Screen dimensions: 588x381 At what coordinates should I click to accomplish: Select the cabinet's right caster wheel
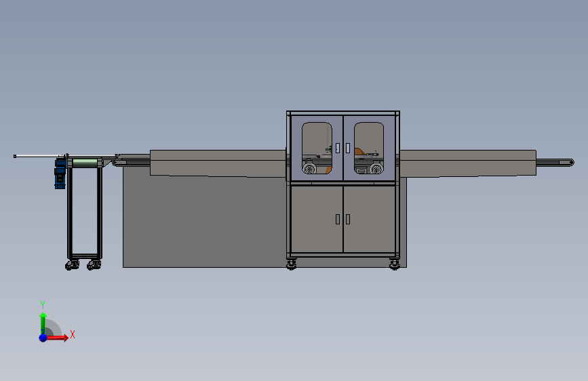click(x=395, y=264)
